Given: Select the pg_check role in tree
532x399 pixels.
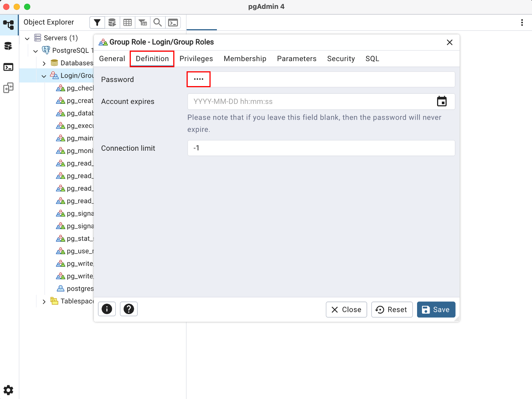Looking at the screenshot, I should coord(80,88).
